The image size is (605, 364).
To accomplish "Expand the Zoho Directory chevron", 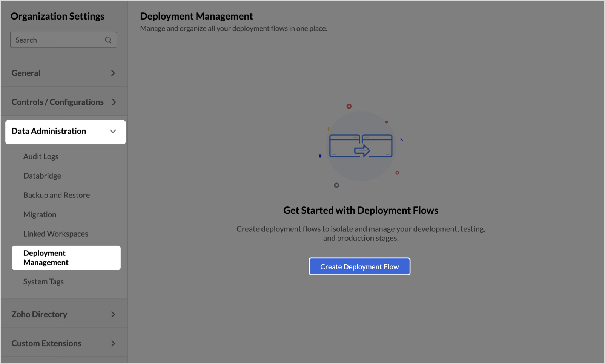I will pyautogui.click(x=113, y=314).
